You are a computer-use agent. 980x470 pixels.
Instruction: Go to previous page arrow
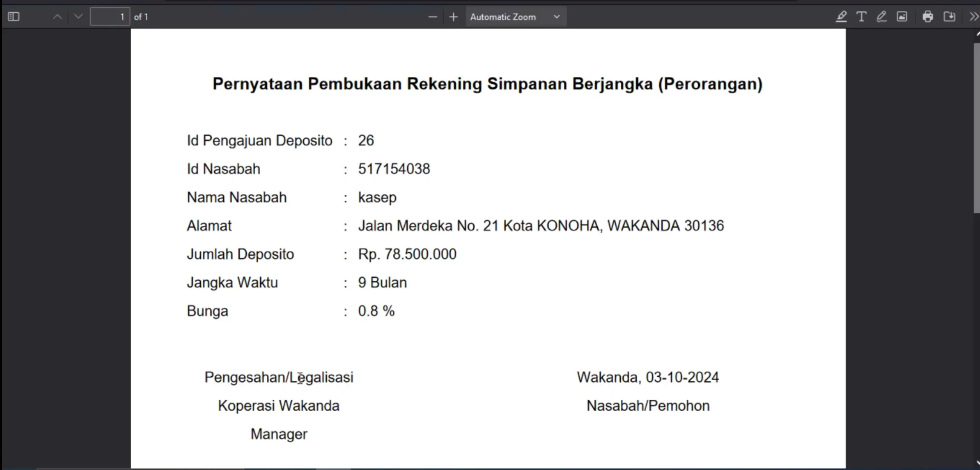(x=57, y=17)
